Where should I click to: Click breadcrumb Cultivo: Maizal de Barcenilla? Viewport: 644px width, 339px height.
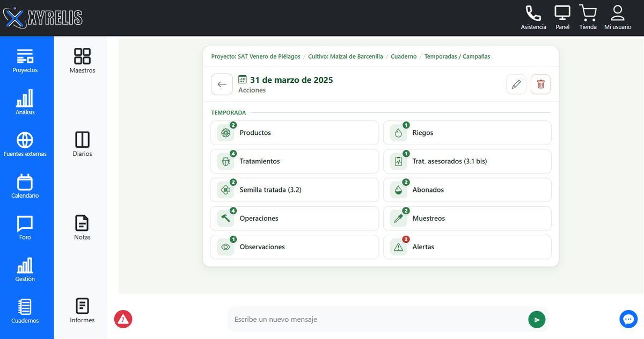click(x=346, y=56)
